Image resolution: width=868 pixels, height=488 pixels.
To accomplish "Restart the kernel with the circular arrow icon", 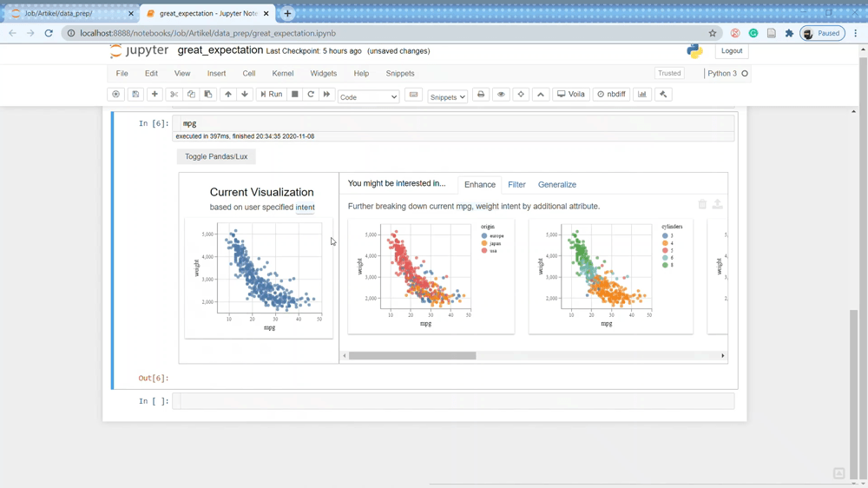I will point(311,95).
